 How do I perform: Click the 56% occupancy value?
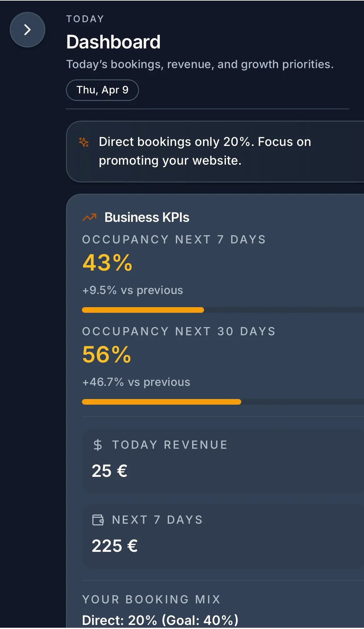pos(107,354)
